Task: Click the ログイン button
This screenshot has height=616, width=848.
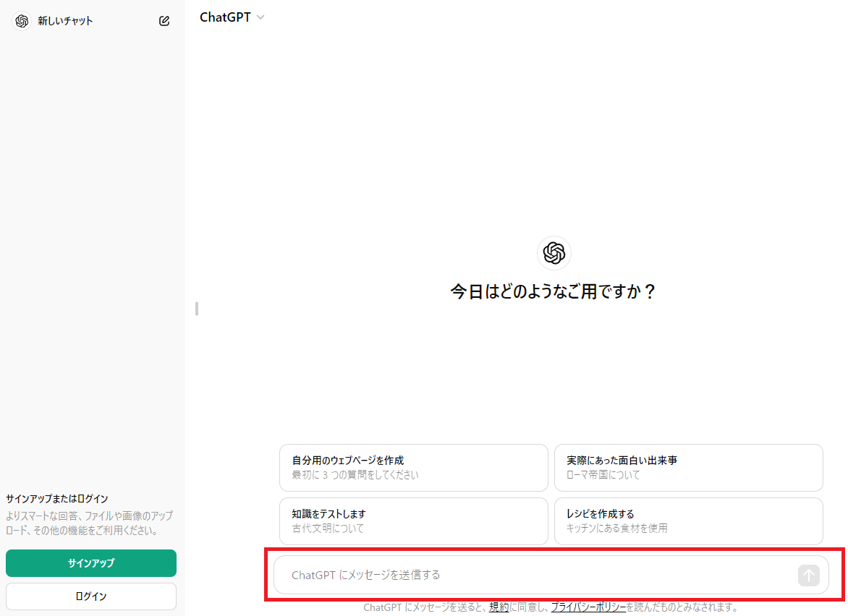Action: (x=90, y=596)
